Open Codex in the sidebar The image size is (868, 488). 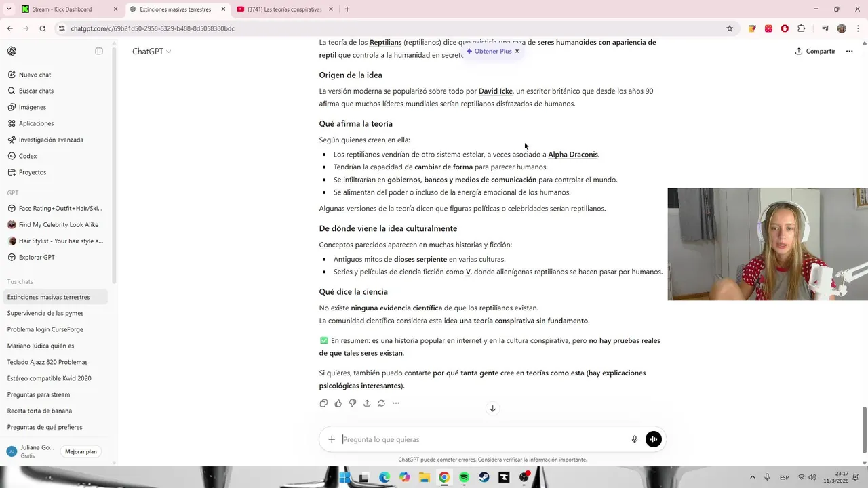point(56,156)
